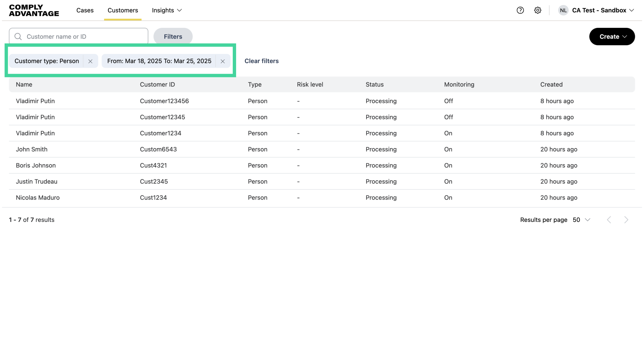Change results per page from 50
The height and width of the screenshot is (362, 644).
(581, 220)
